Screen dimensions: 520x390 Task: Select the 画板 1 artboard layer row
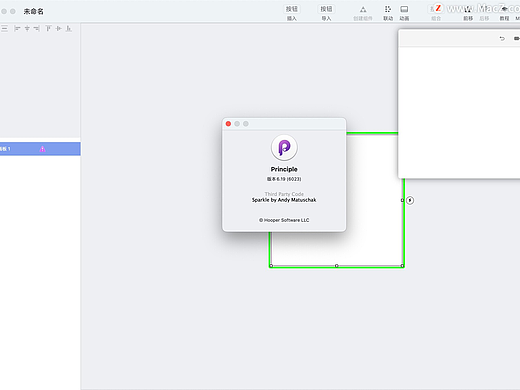click(40, 149)
